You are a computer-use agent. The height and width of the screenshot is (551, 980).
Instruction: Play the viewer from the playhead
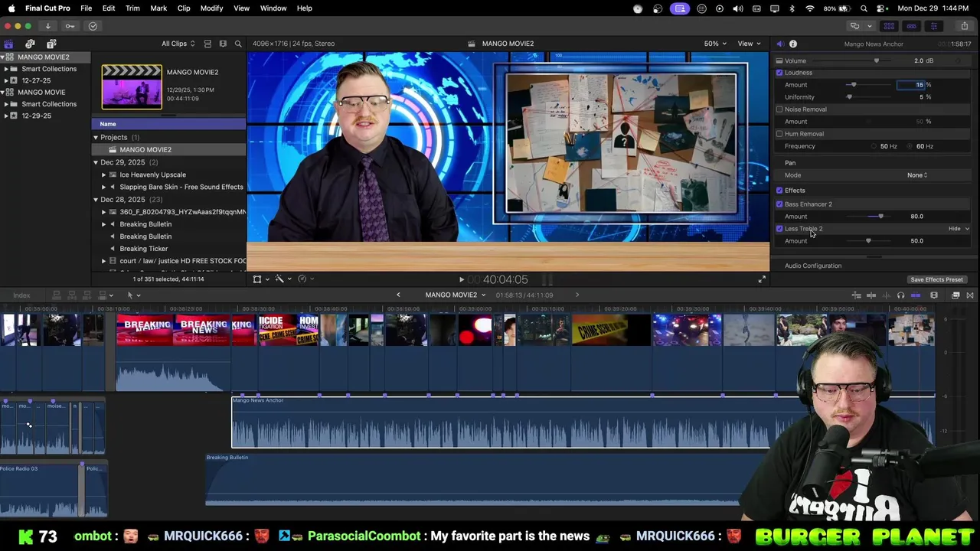coord(461,279)
